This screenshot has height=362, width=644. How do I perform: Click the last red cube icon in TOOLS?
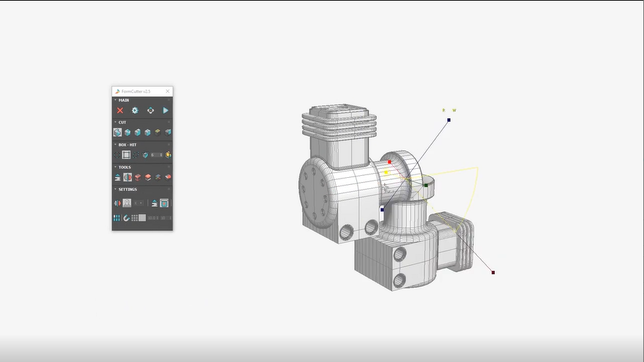coord(167,177)
